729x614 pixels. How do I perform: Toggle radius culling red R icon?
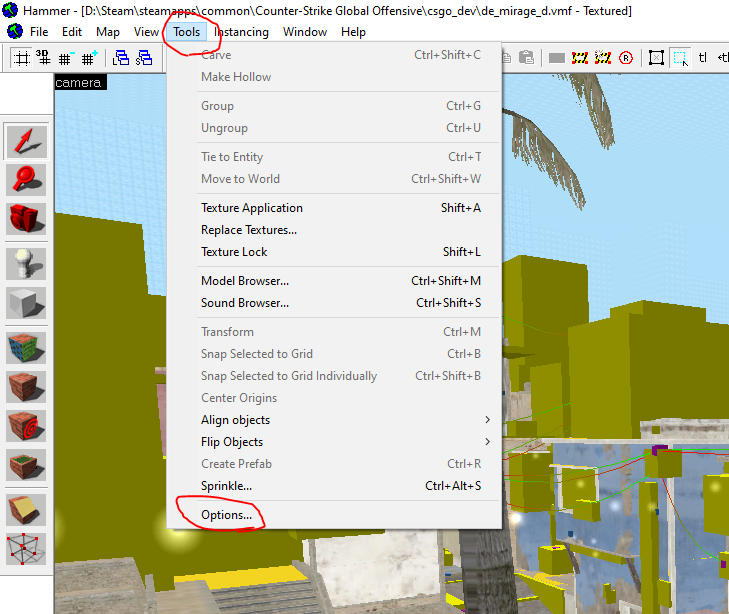626,58
